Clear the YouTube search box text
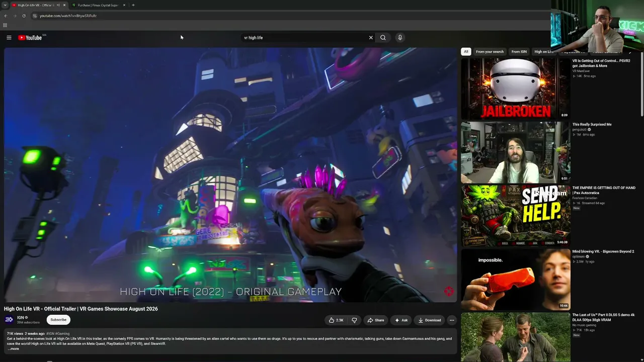The width and height of the screenshot is (644, 362). click(x=371, y=38)
